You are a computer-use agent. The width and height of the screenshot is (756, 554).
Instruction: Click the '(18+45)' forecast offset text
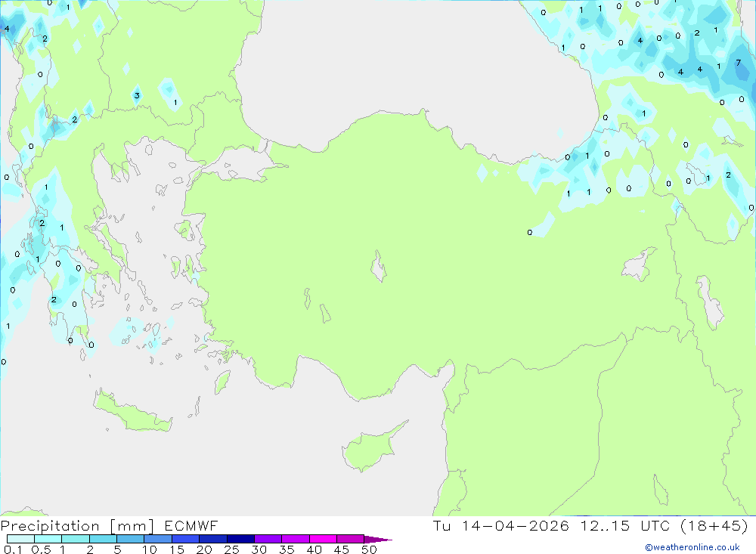point(714,525)
